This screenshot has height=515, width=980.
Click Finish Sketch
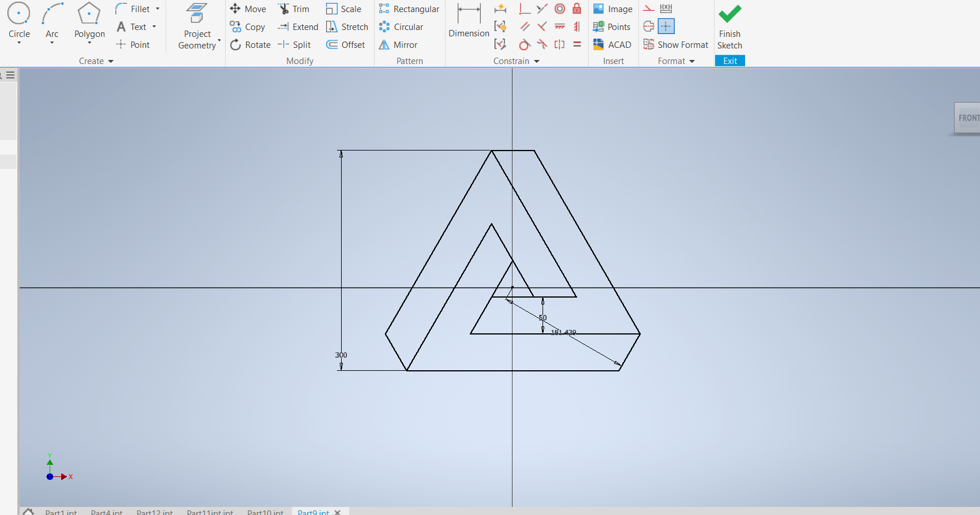(x=730, y=26)
